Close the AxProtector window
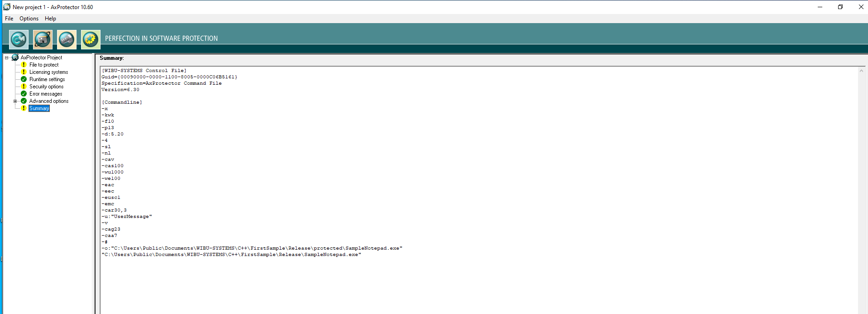This screenshot has height=314, width=868. tap(861, 7)
